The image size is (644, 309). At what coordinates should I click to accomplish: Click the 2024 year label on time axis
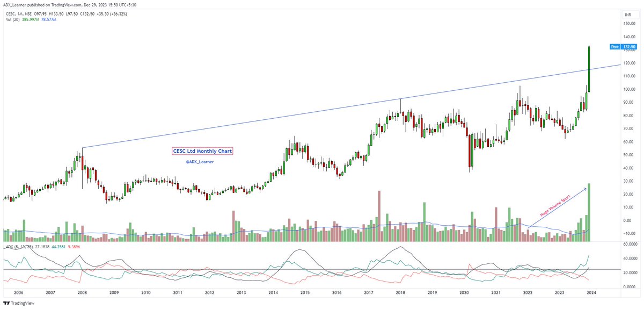(590, 293)
